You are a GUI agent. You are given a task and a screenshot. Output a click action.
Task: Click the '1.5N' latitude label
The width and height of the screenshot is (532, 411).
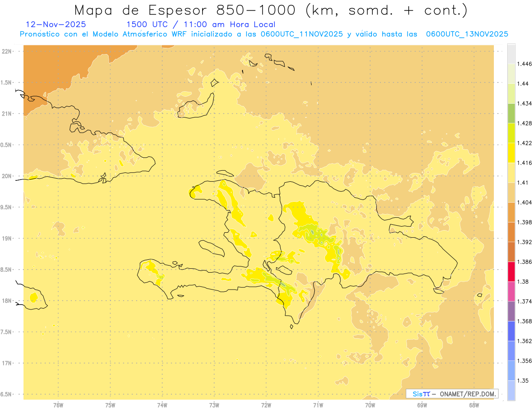(7, 82)
